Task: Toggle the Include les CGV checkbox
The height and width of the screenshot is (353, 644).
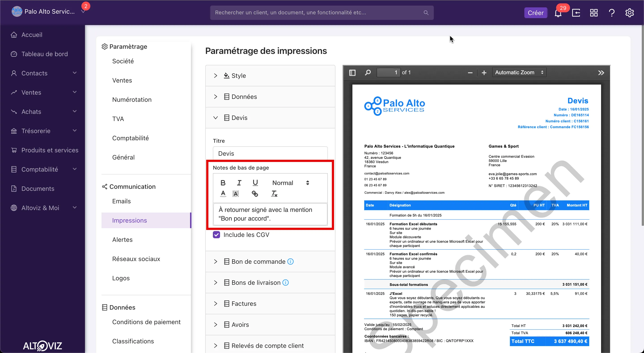Action: pyautogui.click(x=216, y=235)
